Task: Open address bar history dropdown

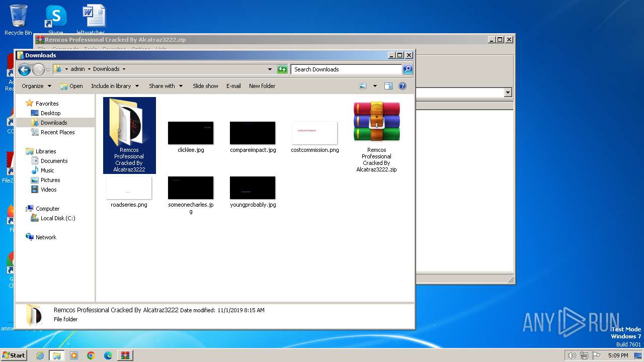Action: coord(270,69)
